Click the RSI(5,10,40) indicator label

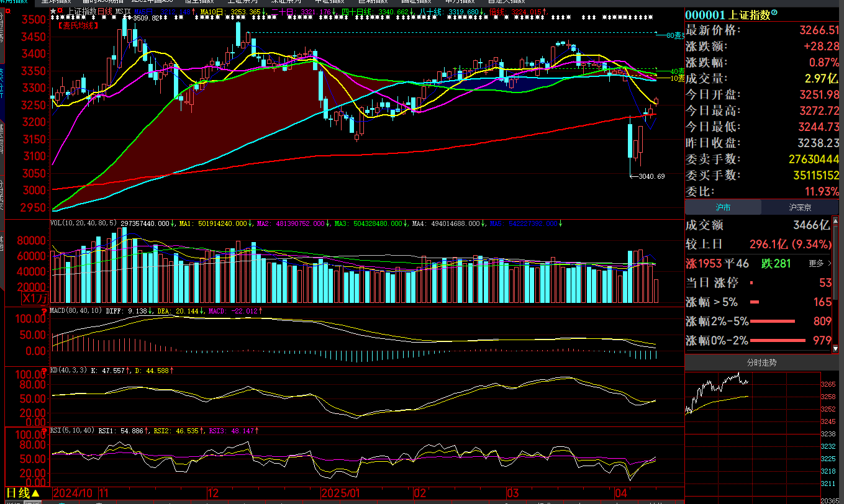pos(73,430)
